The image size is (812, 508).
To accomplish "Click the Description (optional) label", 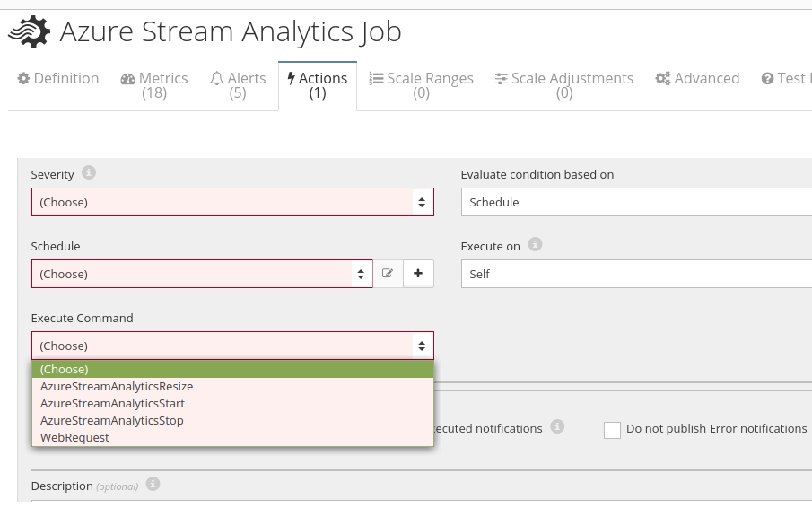I will click(x=84, y=486).
